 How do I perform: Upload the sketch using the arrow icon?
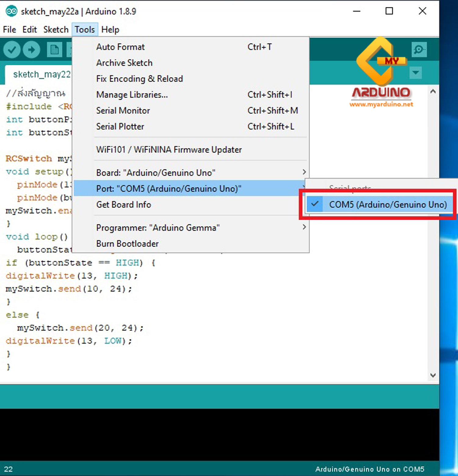pyautogui.click(x=31, y=49)
